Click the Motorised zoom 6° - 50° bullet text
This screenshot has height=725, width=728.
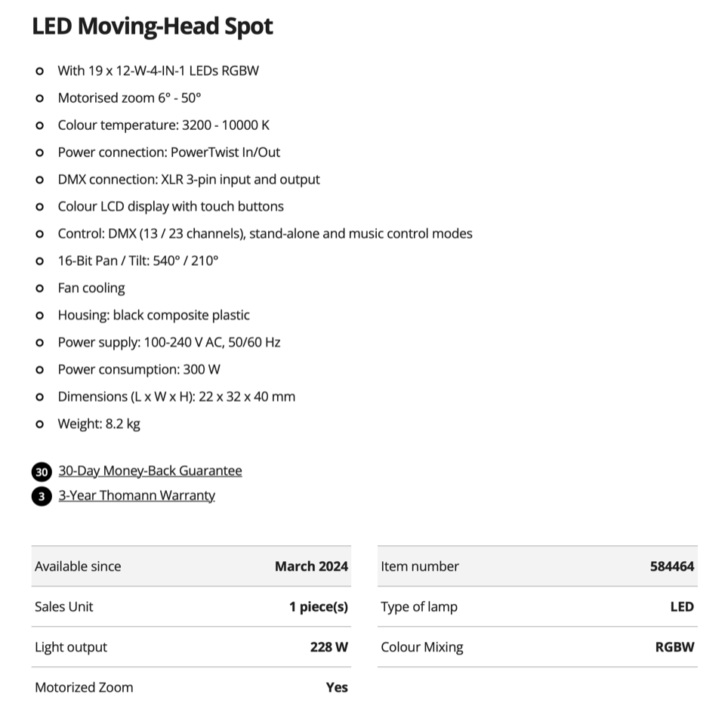(x=129, y=98)
